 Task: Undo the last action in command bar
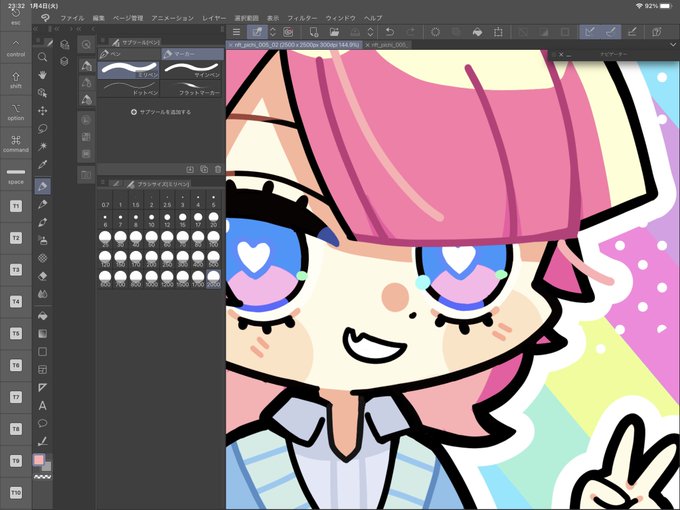[389, 32]
